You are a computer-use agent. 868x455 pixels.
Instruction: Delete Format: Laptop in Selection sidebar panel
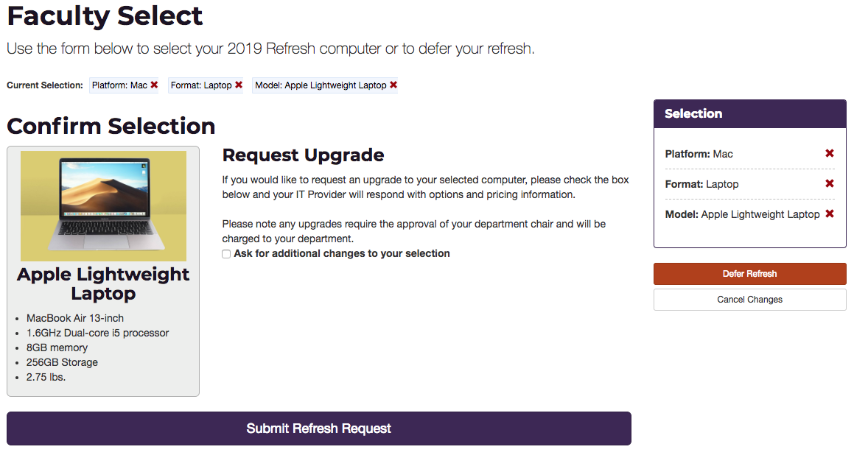point(829,183)
